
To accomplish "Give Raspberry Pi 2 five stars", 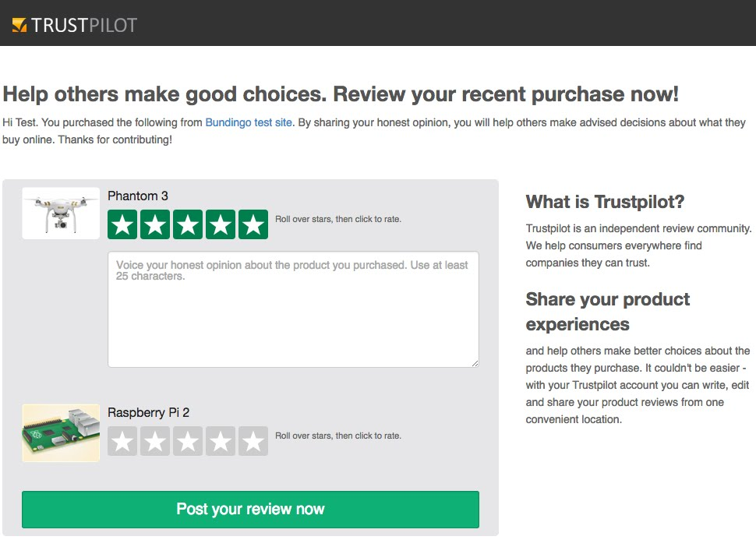I will tap(253, 441).
